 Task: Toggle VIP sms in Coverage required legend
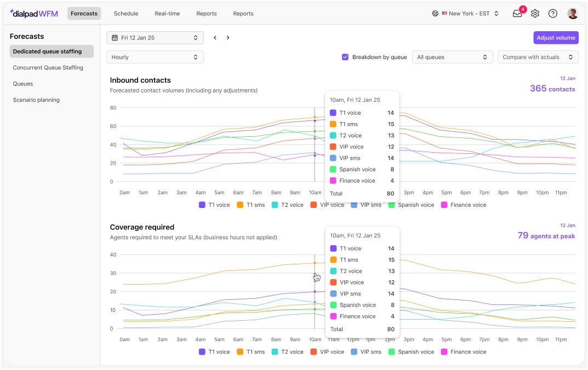[x=367, y=351]
